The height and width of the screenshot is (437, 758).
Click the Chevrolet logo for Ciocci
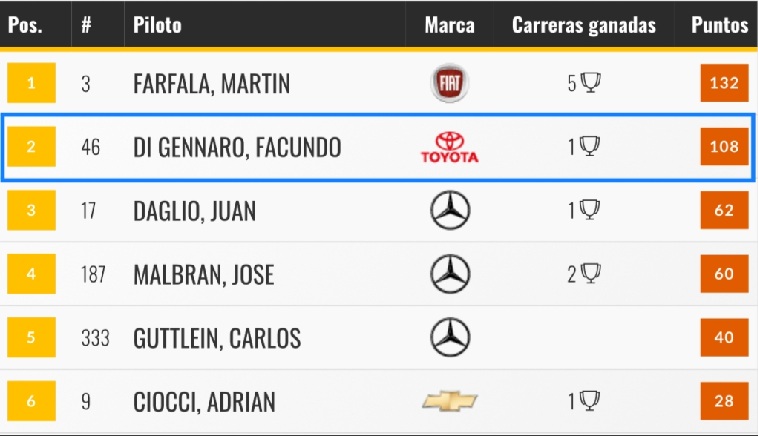coord(450,401)
